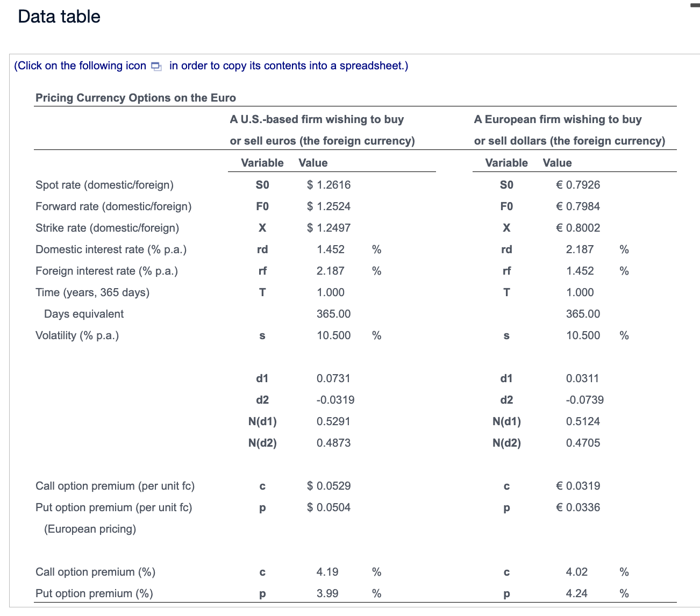The image size is (700, 616).
Task: Select the U.S. spot rate value $1.2616
Action: 328,184
